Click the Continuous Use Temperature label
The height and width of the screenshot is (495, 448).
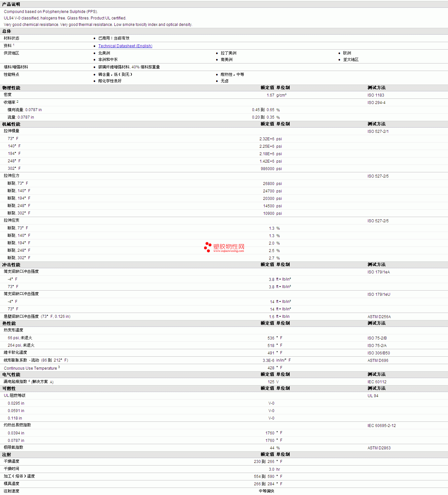[30, 368]
